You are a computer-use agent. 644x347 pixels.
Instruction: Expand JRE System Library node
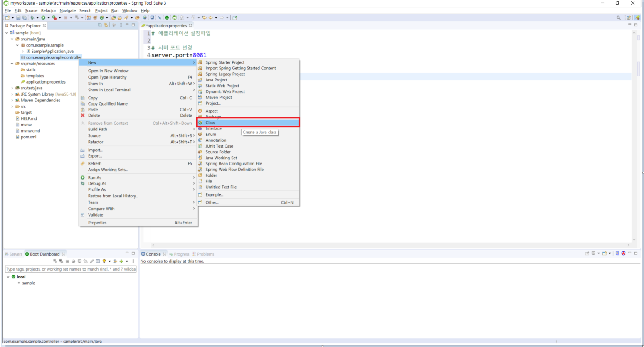(12, 94)
